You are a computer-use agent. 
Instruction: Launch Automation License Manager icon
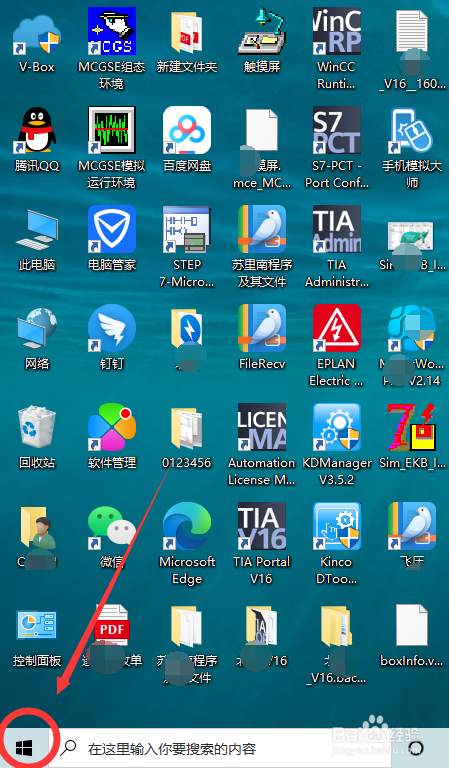[262, 427]
